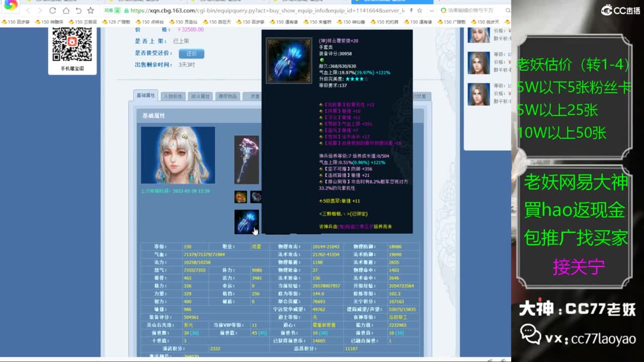Open bookmark 150 朱雀桥
Viewport: 644px width, 362px height.
[x=317, y=22]
